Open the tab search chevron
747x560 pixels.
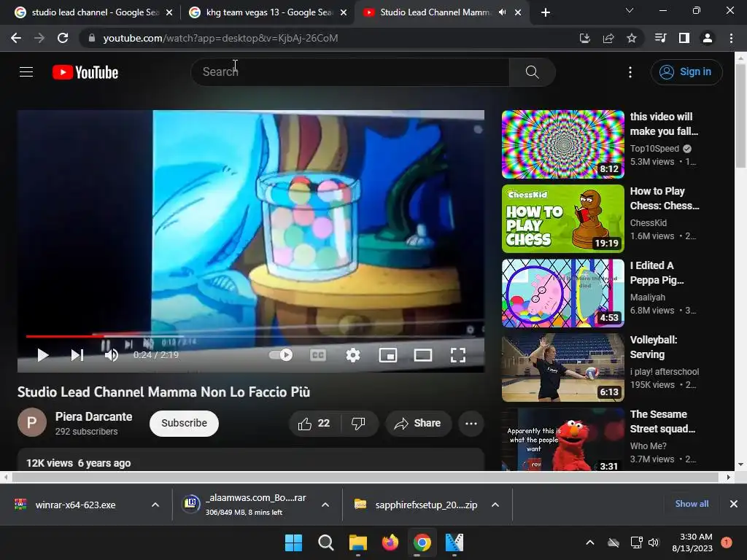click(630, 10)
